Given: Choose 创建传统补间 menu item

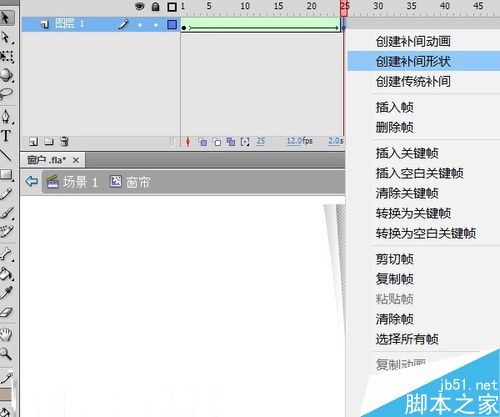Looking at the screenshot, I should [413, 81].
